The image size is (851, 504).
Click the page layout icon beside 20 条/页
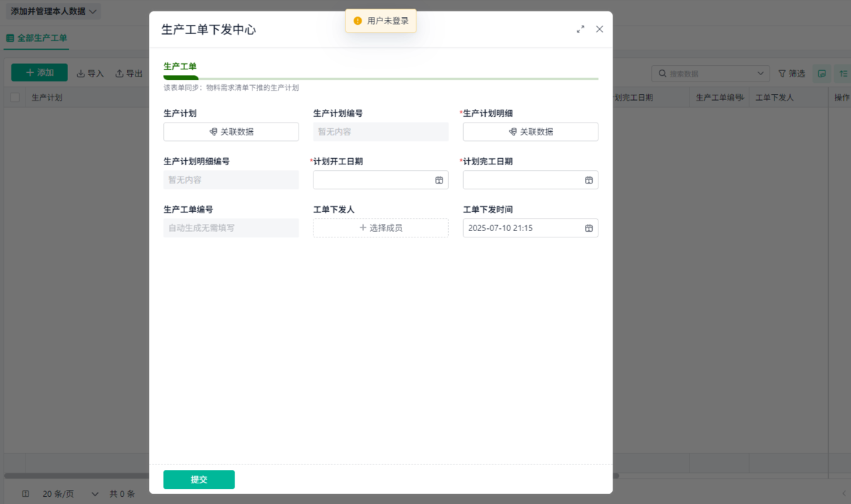(x=26, y=493)
